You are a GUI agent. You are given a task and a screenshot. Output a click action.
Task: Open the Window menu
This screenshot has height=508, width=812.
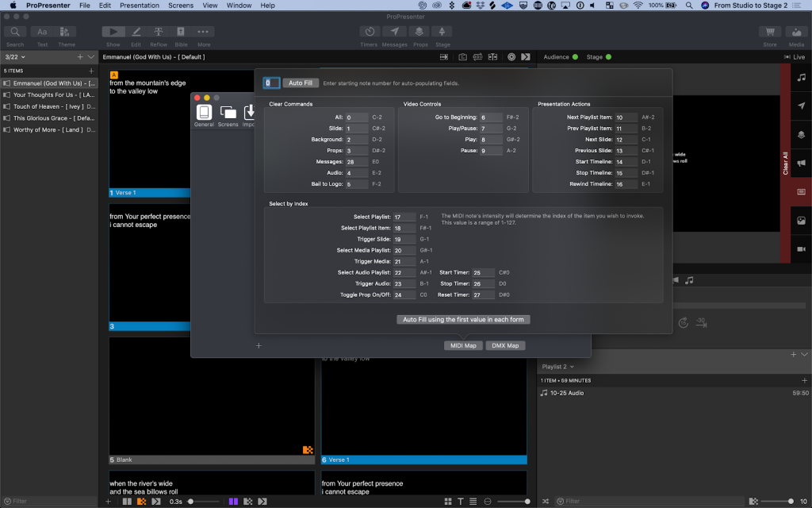pos(239,6)
